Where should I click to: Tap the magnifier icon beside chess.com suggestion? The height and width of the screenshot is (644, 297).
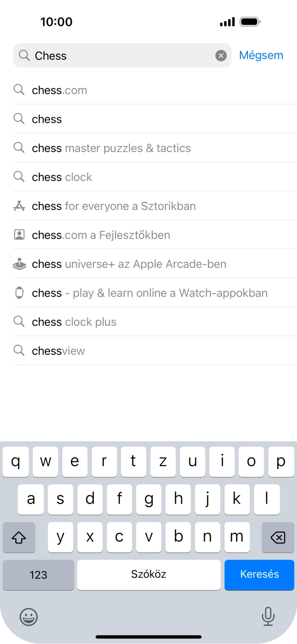click(19, 90)
